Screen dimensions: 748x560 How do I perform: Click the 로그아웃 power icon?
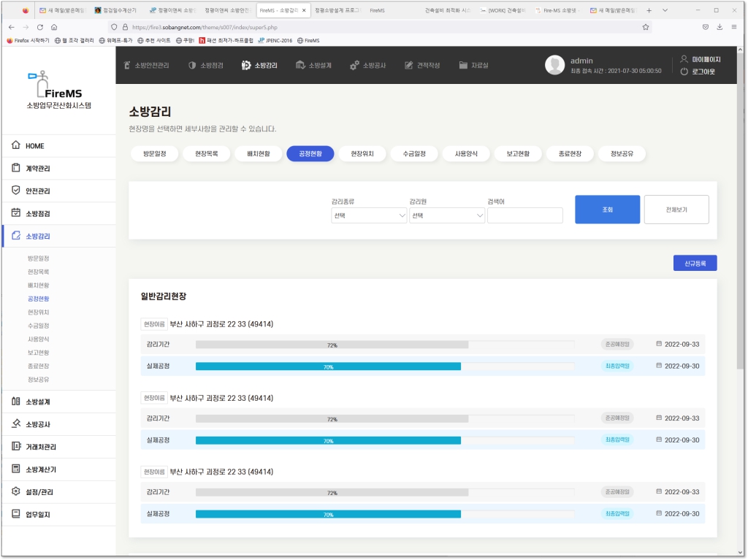(684, 72)
